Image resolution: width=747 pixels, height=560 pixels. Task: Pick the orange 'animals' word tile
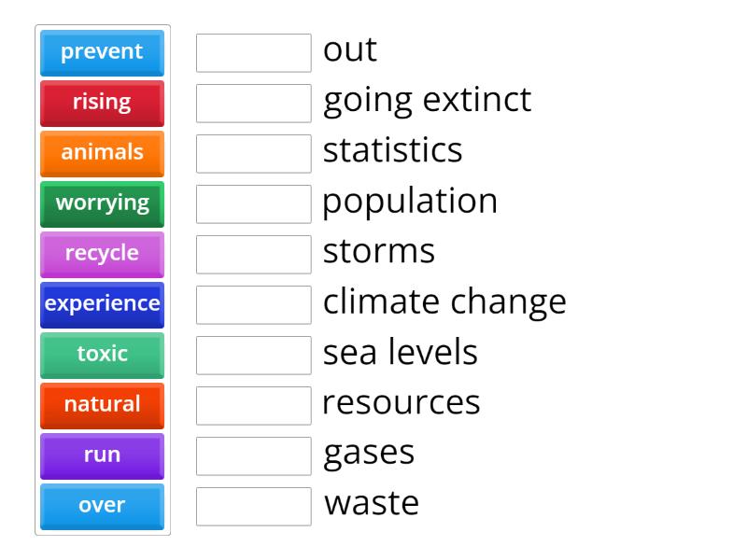pyautogui.click(x=102, y=153)
